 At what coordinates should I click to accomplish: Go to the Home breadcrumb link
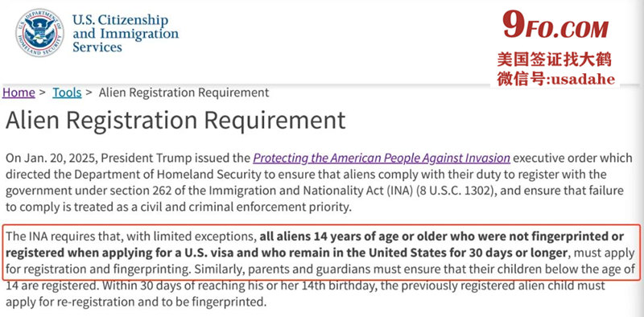[x=19, y=93]
